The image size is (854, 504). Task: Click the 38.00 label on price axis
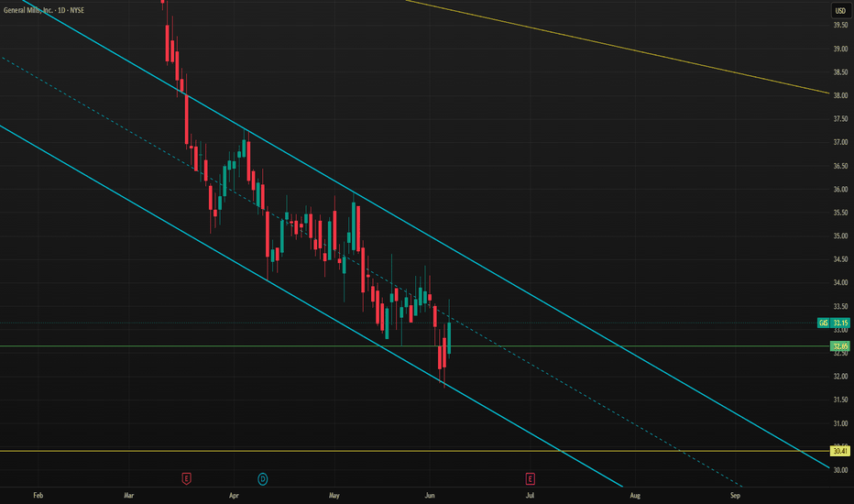pyautogui.click(x=840, y=95)
